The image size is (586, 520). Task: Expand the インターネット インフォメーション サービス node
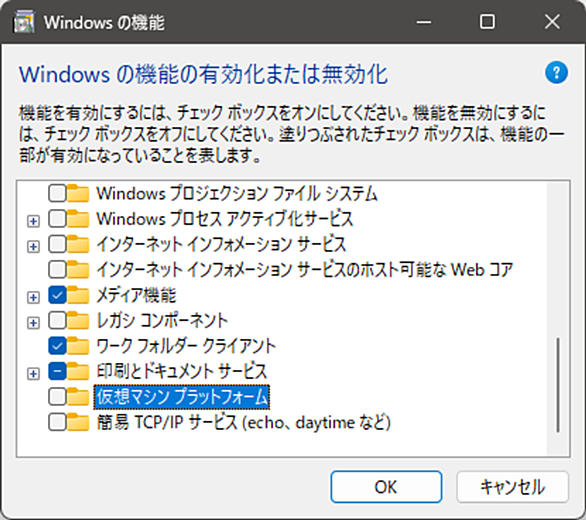(x=33, y=246)
